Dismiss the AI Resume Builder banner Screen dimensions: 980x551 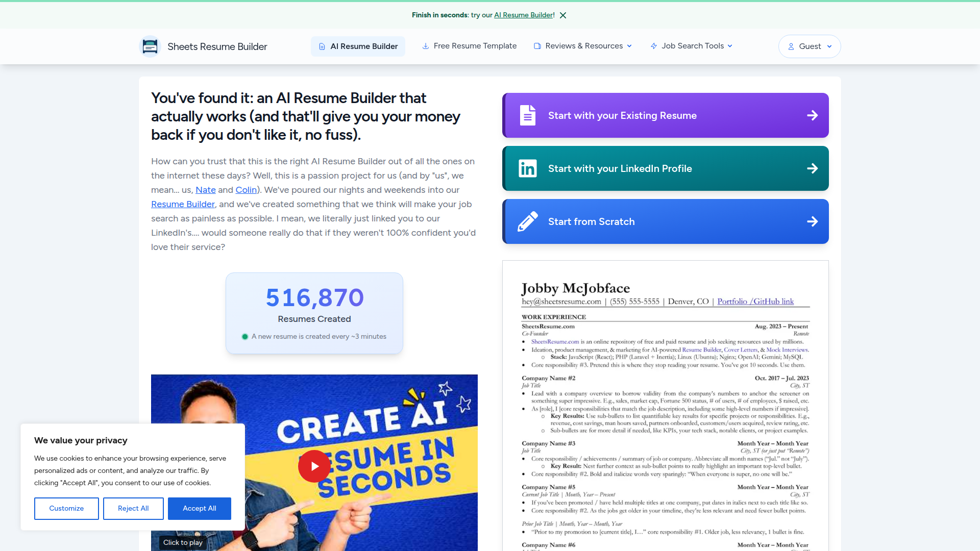click(x=563, y=15)
